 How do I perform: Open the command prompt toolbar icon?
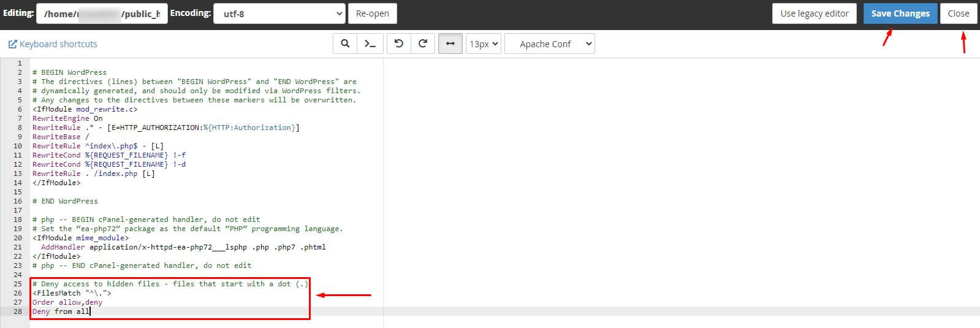pyautogui.click(x=370, y=44)
